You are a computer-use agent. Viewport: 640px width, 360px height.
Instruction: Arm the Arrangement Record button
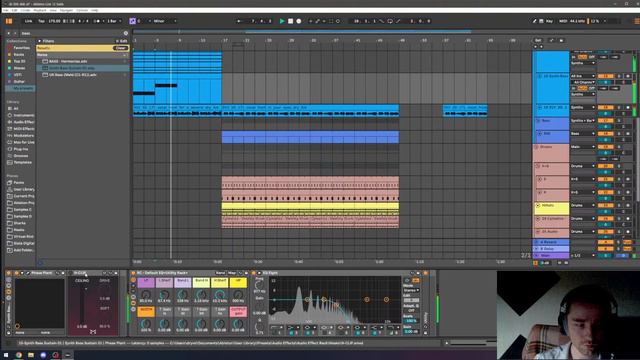click(299, 21)
